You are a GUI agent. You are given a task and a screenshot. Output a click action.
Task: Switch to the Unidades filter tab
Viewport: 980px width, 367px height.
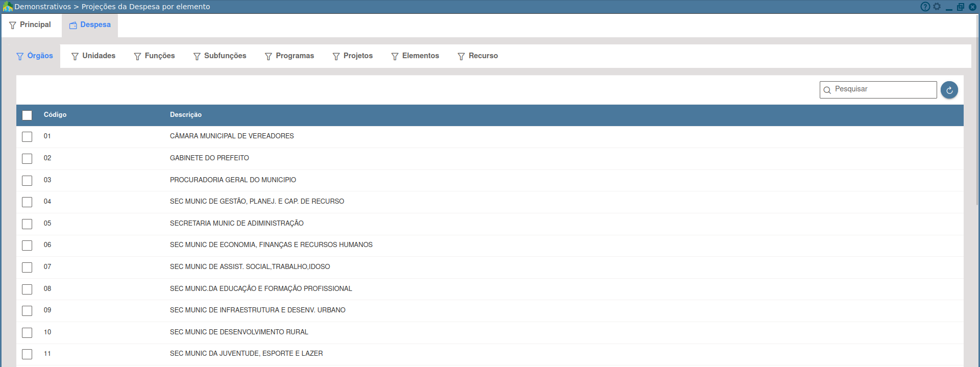93,56
